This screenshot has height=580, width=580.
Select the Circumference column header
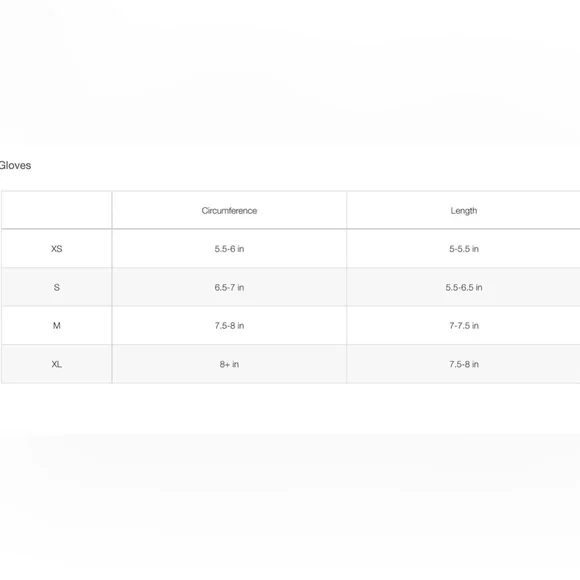click(x=229, y=210)
